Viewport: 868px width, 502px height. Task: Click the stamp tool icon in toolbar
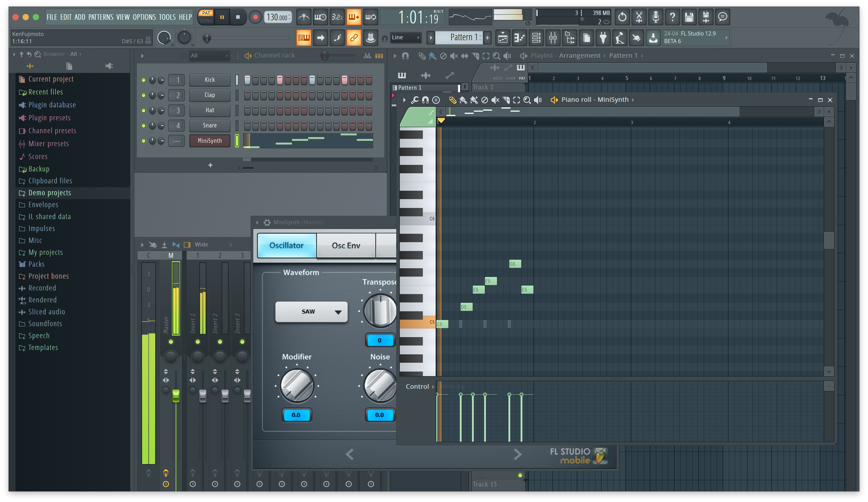(x=370, y=37)
